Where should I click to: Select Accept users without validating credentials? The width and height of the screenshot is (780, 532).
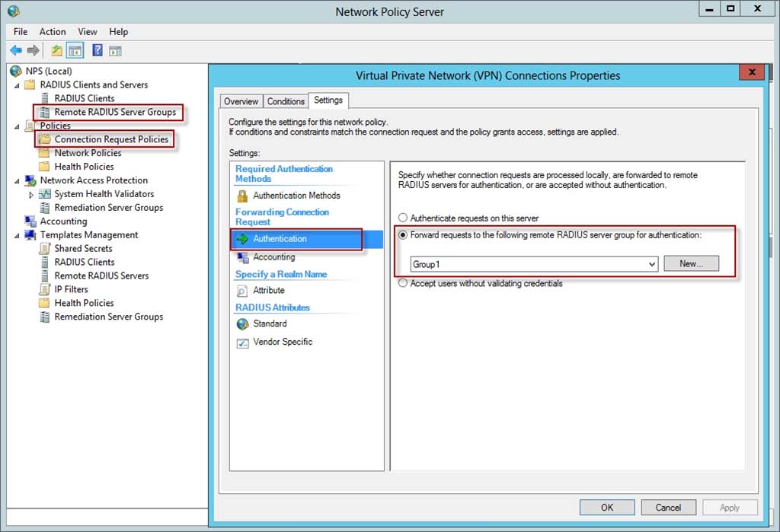tap(403, 283)
